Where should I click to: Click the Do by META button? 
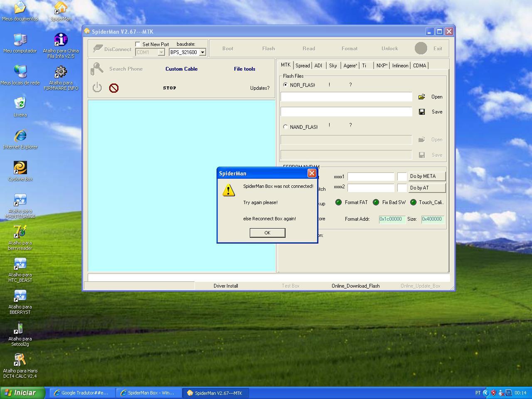click(x=426, y=176)
